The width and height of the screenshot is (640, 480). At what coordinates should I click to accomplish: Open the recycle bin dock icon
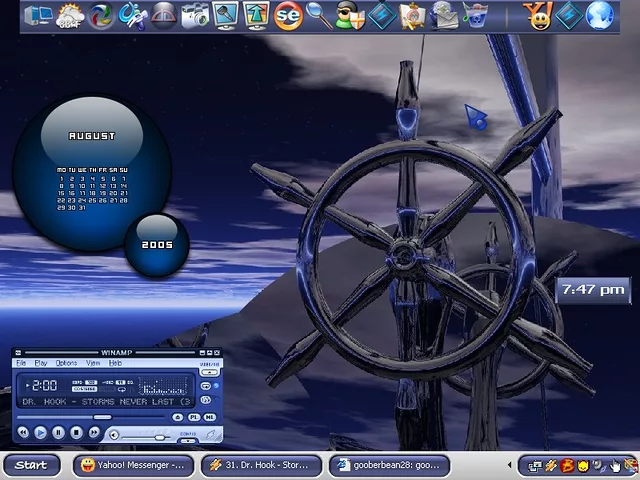(x=476, y=15)
